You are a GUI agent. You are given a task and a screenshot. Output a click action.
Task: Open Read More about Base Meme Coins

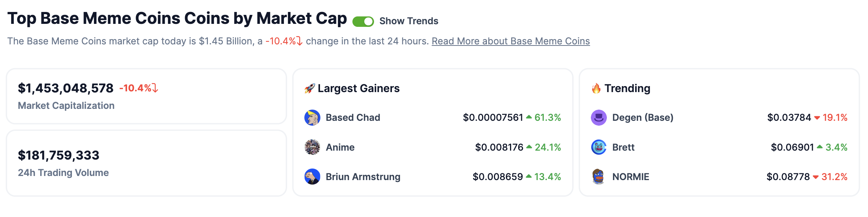pyautogui.click(x=510, y=41)
